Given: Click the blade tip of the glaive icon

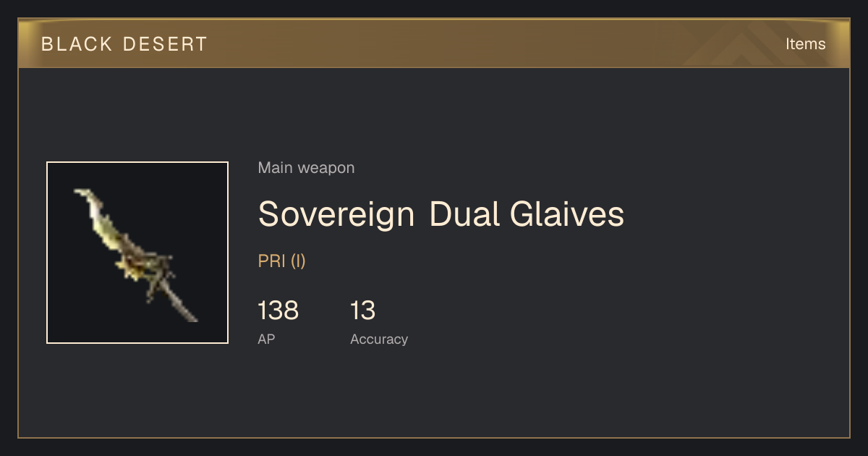Looking at the screenshot, I should 81,194.
